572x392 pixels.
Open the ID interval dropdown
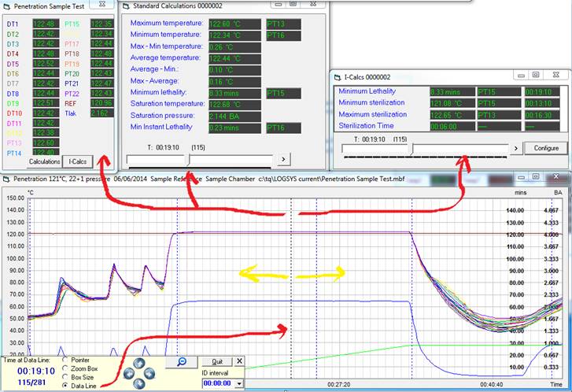[239, 383]
